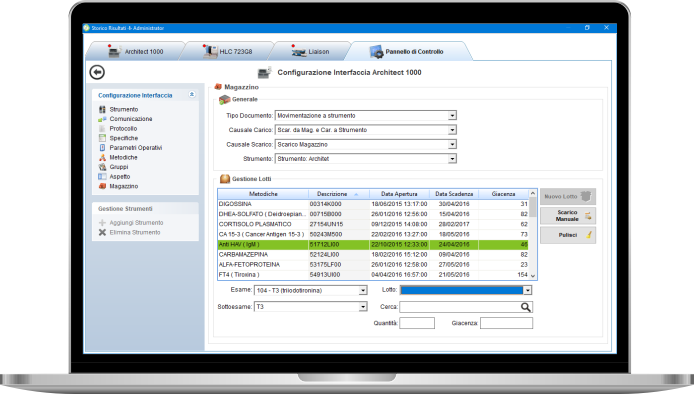Click the Quantità input field
The image size is (694, 394).
(x=417, y=323)
